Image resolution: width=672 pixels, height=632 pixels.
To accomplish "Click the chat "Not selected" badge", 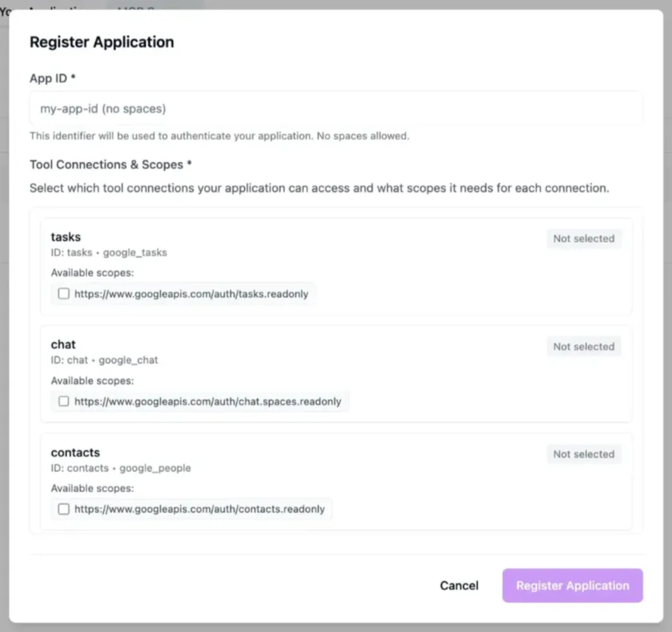I will tap(584, 346).
